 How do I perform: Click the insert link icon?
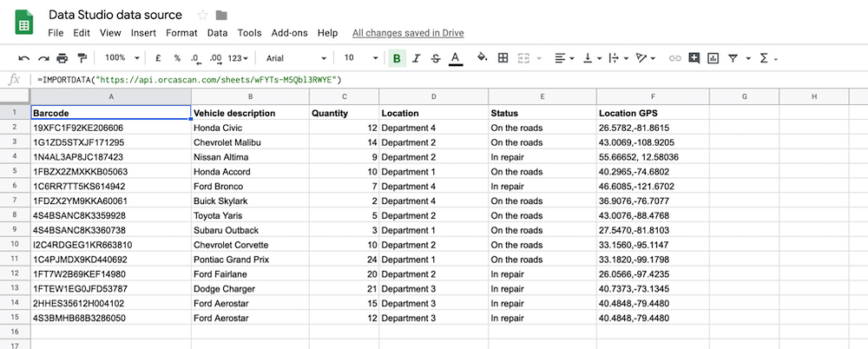click(x=674, y=58)
